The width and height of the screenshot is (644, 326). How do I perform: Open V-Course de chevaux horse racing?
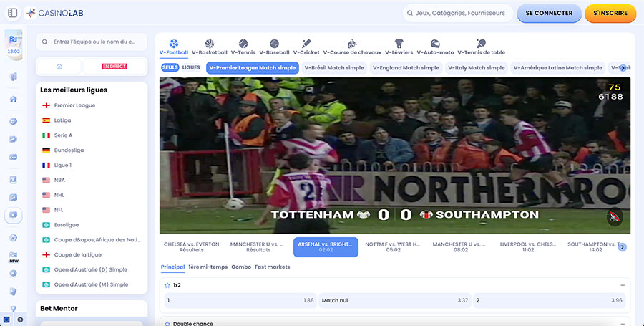(352, 44)
